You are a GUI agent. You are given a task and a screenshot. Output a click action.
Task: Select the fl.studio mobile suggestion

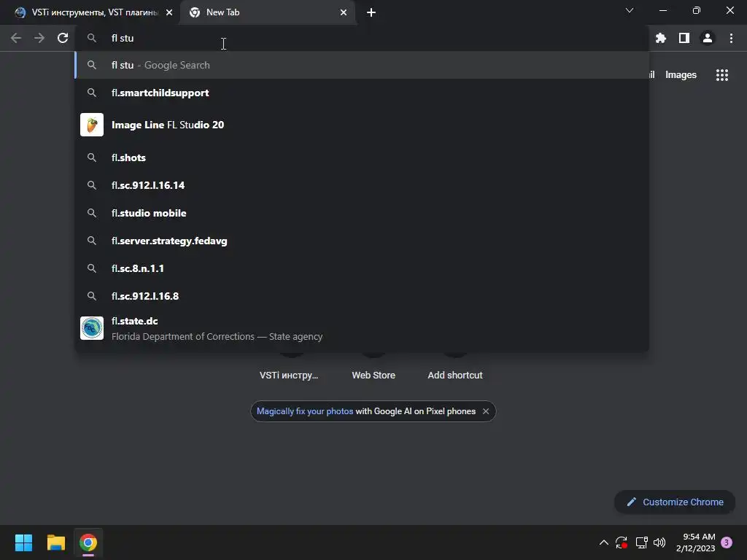pos(362,213)
